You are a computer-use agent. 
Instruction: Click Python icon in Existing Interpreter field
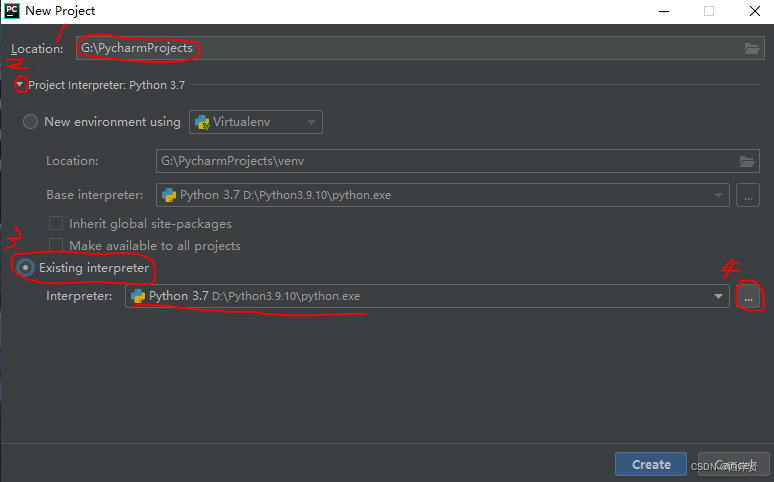point(138,296)
